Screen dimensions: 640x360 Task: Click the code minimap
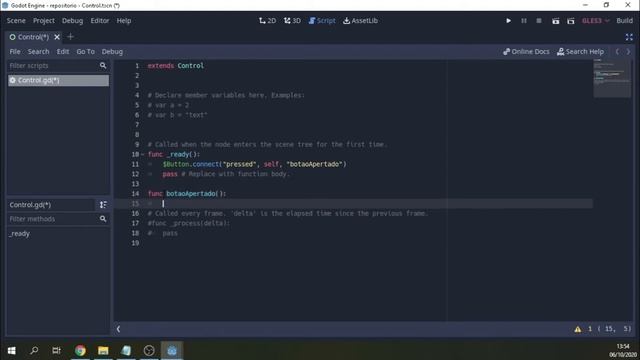[x=612, y=78]
